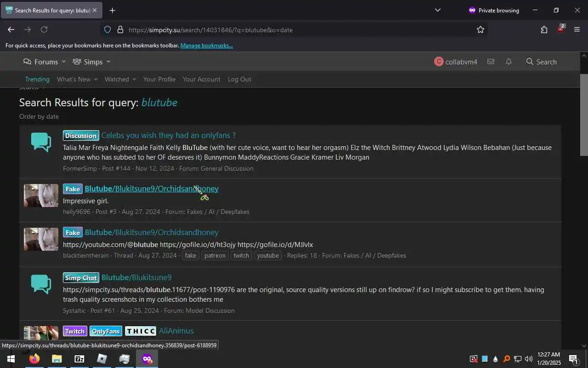Click the volume speaker tray icon

point(529,359)
